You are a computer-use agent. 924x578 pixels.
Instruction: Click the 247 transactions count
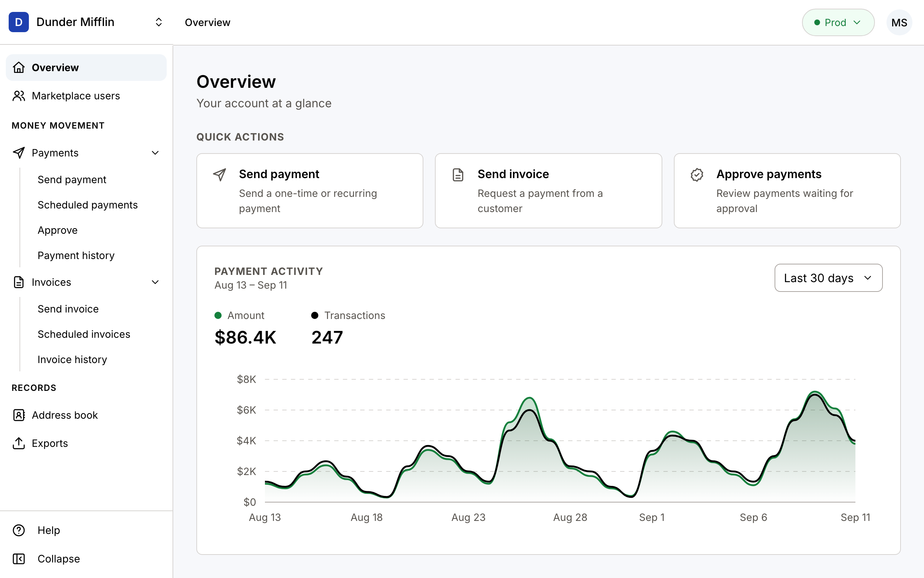(x=327, y=337)
